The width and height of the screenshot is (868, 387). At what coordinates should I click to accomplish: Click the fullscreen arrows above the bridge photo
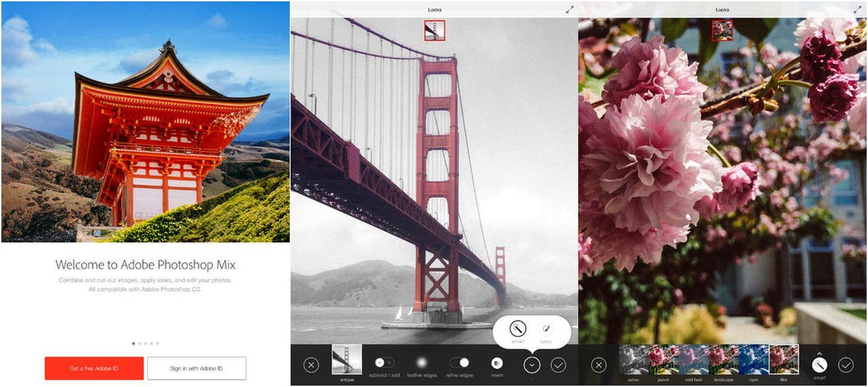[x=570, y=9]
